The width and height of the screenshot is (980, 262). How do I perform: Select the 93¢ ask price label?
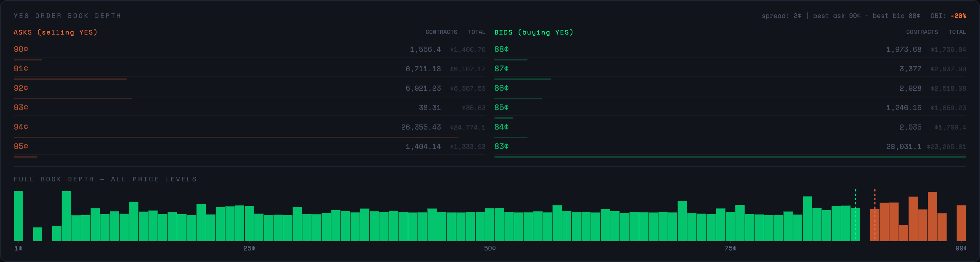[x=21, y=107]
